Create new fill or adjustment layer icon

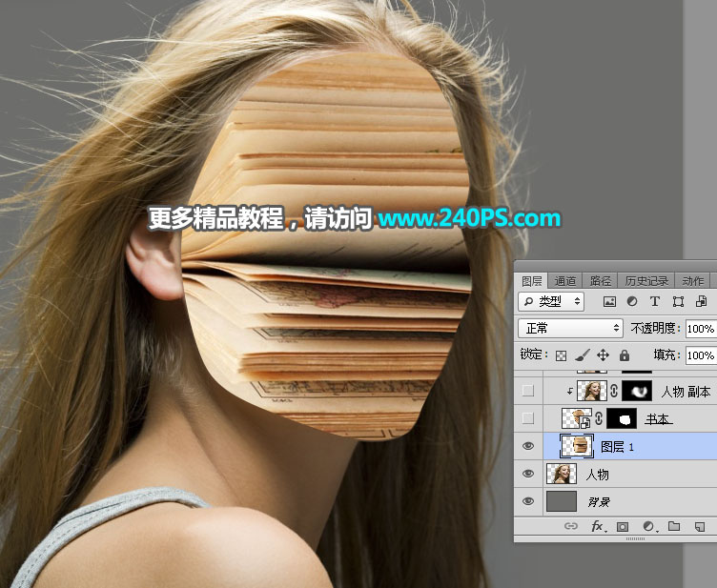pyautogui.click(x=649, y=527)
